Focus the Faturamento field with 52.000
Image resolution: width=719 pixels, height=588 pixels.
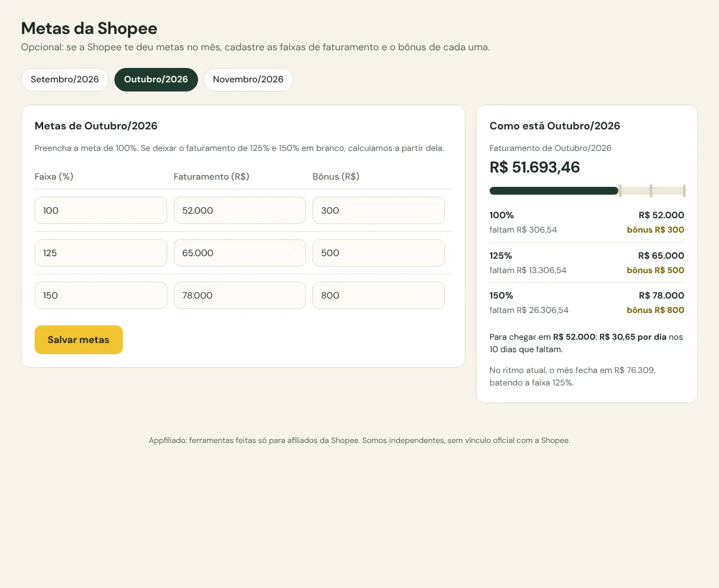point(240,210)
